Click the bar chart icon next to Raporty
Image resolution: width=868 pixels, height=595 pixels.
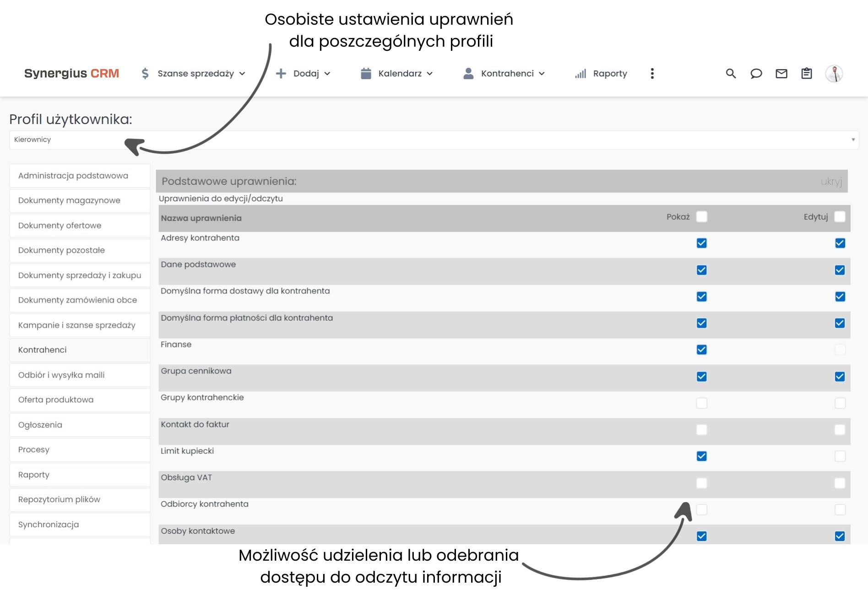[x=580, y=73]
